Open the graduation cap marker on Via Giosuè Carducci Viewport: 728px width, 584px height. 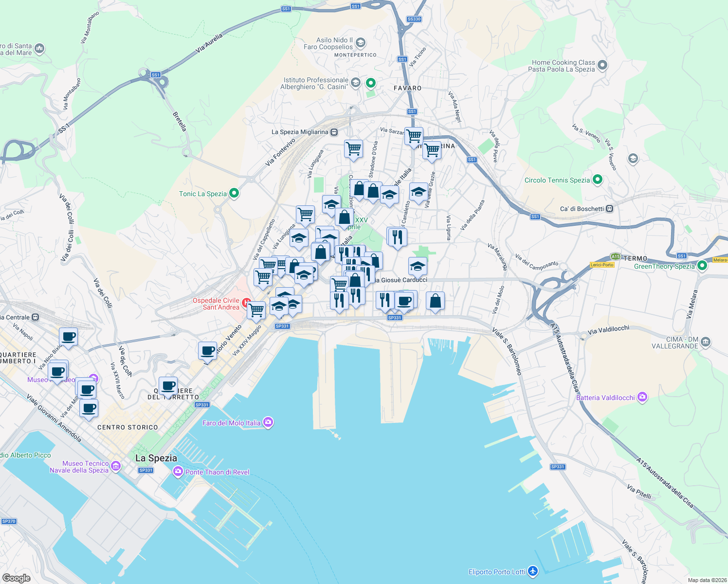coord(418,266)
